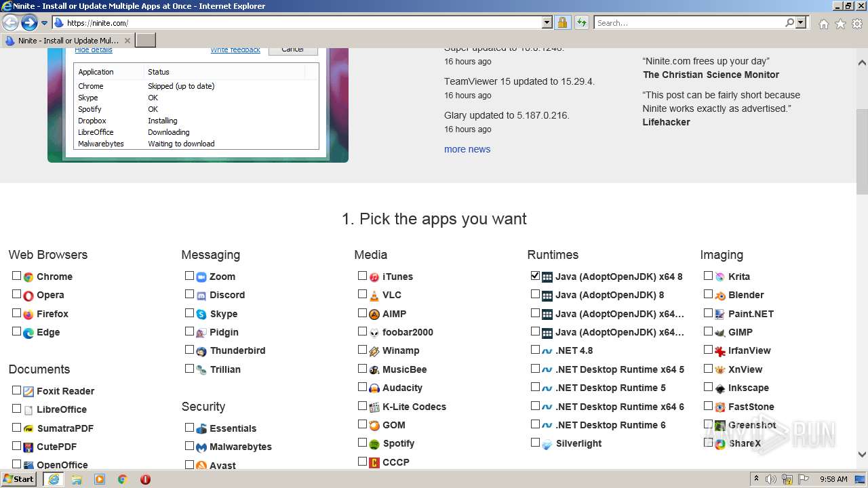Expand the address bar URL dropdown
Image resolution: width=868 pixels, height=488 pixels.
tap(547, 22)
